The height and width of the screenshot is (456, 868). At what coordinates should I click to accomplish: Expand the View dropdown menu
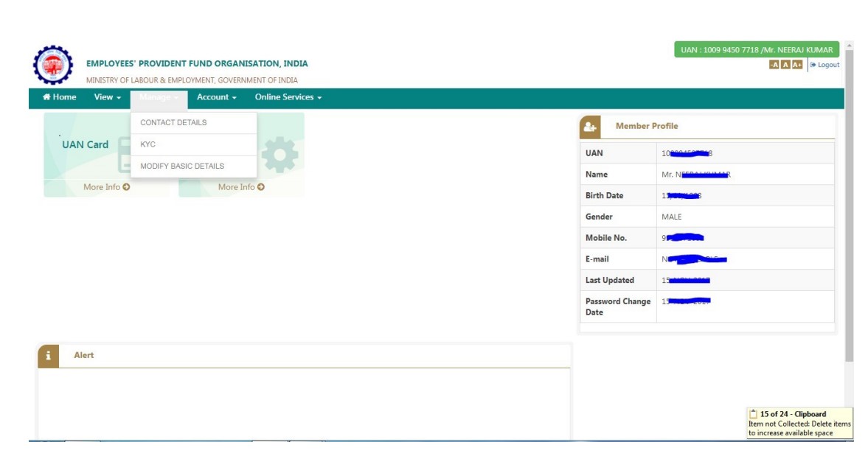point(108,97)
